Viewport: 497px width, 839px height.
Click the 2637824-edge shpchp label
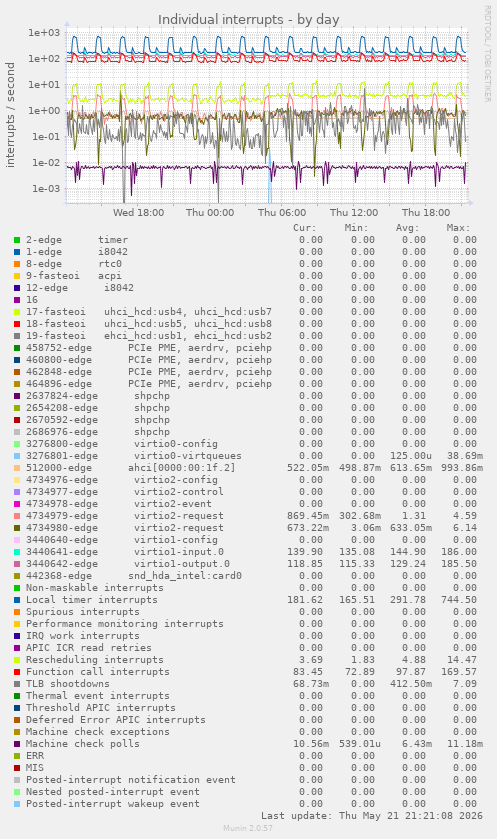(98, 396)
